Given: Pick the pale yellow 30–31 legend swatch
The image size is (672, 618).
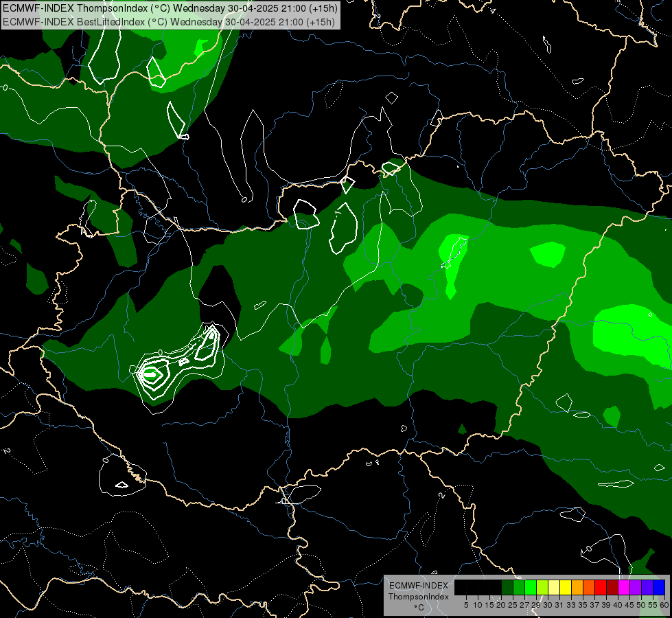Looking at the screenshot, I should point(554,587).
